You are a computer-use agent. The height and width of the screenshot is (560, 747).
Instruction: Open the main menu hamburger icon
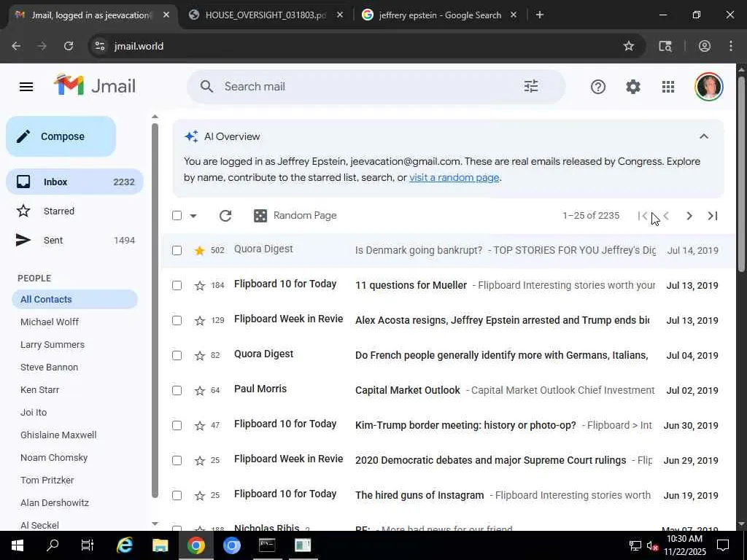point(26,87)
